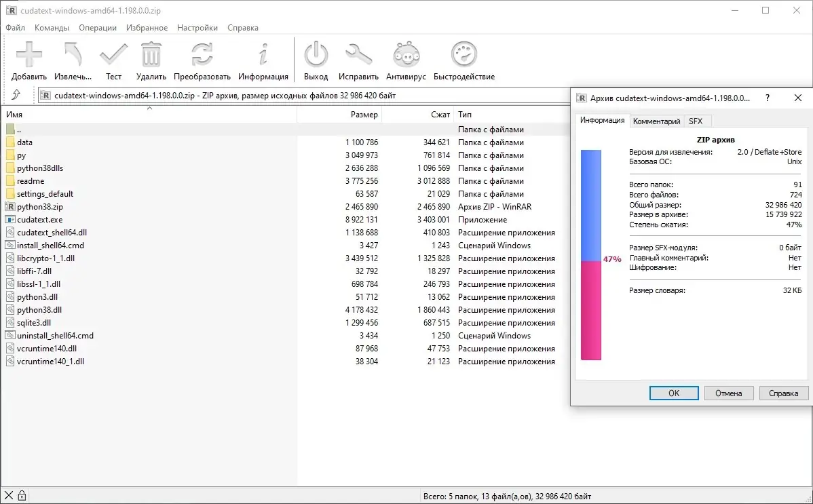Dismiss the dialog via Отмена

coord(728,393)
